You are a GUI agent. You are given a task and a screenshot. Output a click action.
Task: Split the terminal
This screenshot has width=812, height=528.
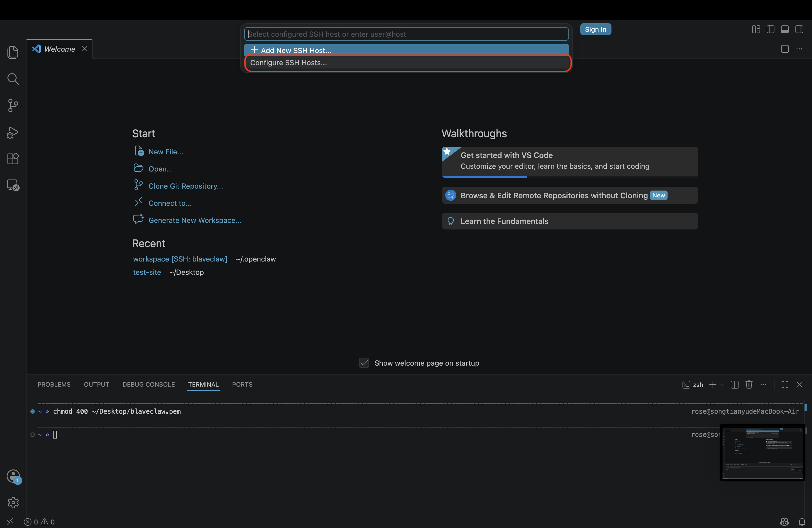(735, 385)
